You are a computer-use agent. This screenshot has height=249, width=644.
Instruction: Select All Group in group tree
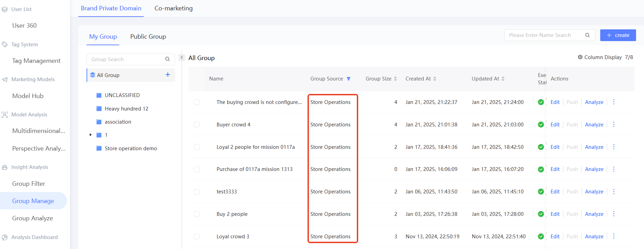pos(131,75)
